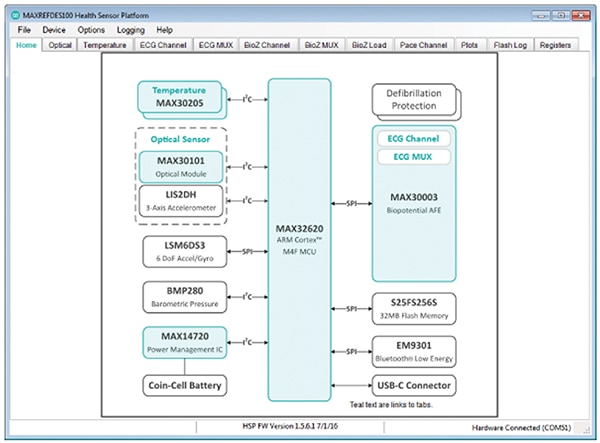This screenshot has height=443, width=600.
Task: Click the ECG Channel link in diagram
Action: (x=410, y=138)
